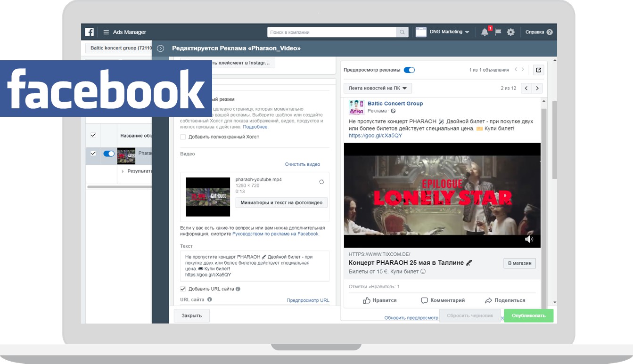This screenshot has width=633, height=364.
Task: Open the Baltic Concert Group page link
Action: [x=395, y=104]
